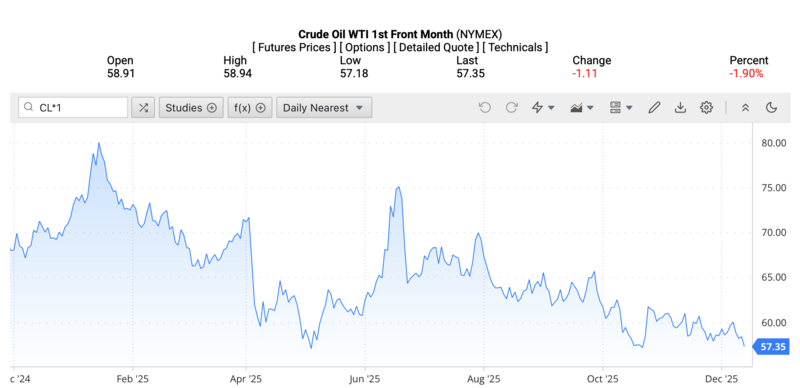Open the Options link

tap(365, 47)
